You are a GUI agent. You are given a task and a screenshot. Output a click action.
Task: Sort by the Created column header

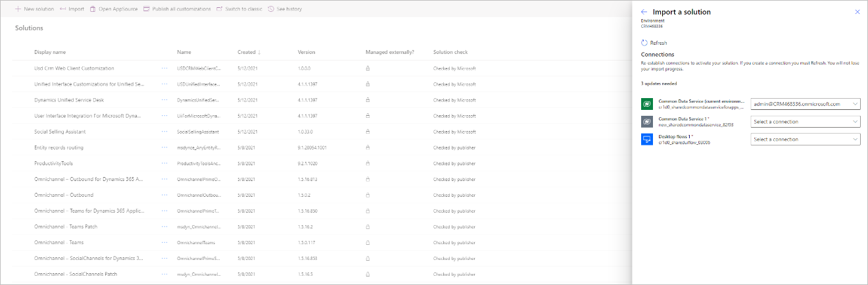[249, 52]
